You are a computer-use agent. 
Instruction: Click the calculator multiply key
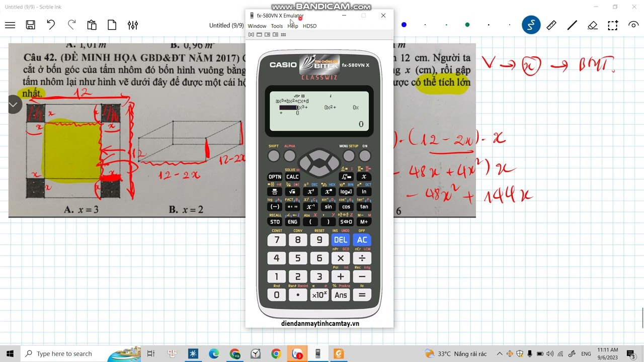(x=341, y=258)
